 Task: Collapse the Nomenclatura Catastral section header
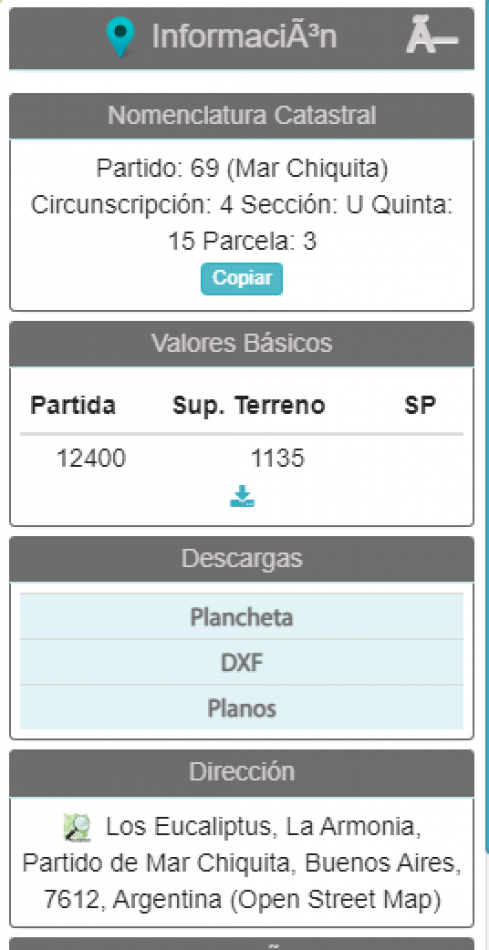(x=242, y=116)
